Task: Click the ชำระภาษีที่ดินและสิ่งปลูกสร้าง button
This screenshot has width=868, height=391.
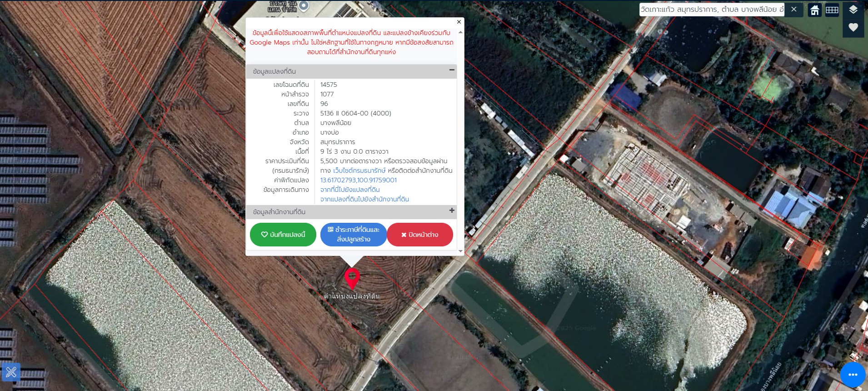Action: coord(353,235)
